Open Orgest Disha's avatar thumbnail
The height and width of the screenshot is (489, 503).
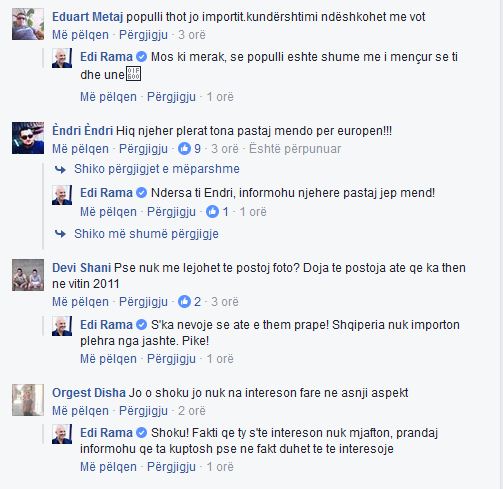click(x=28, y=400)
